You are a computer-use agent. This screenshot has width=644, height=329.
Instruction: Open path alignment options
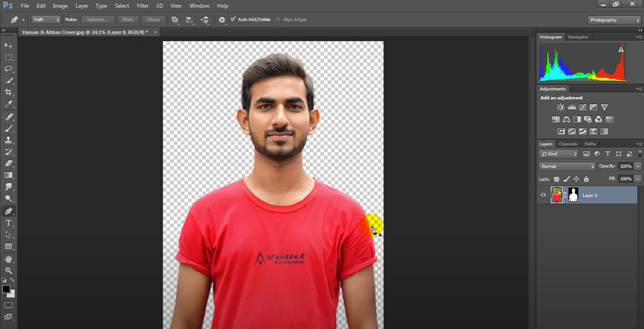click(x=190, y=20)
